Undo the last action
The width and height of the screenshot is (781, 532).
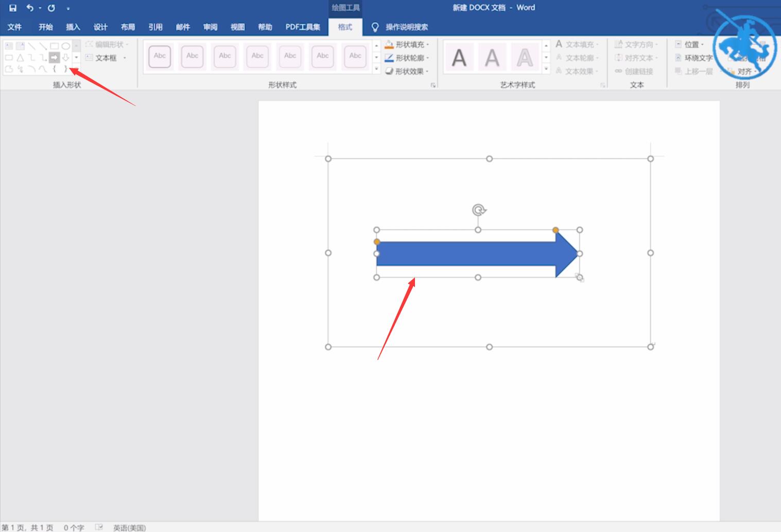tap(30, 8)
